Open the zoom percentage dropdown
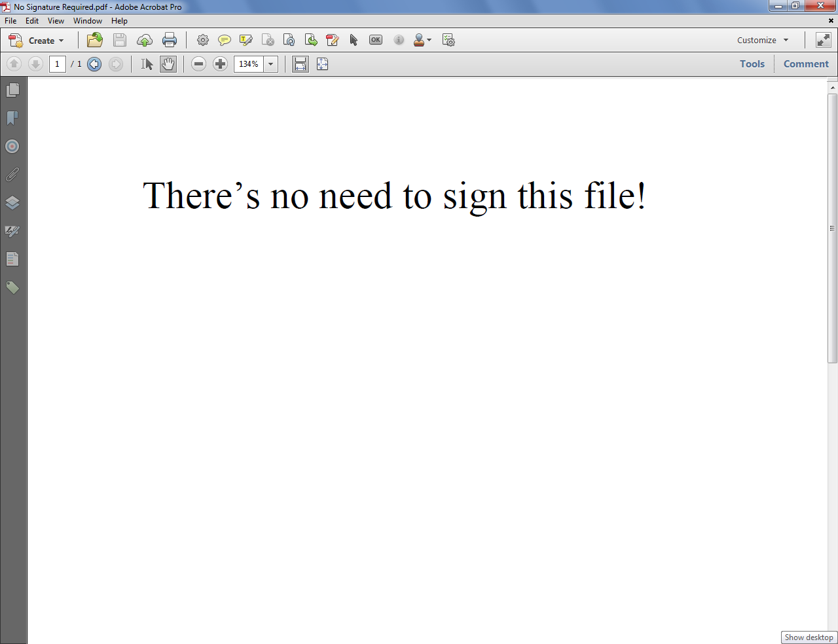Viewport: 838px width, 644px height. coord(270,63)
